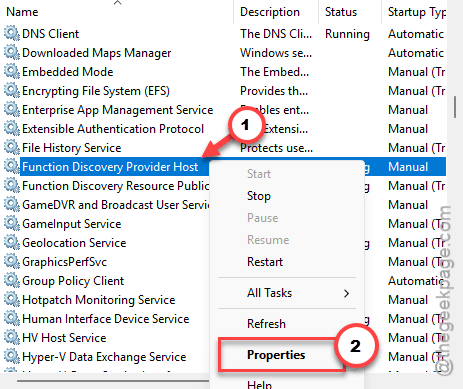Select the Enterprise App Management Service name
The width and height of the screenshot is (463, 389).
pos(118,110)
